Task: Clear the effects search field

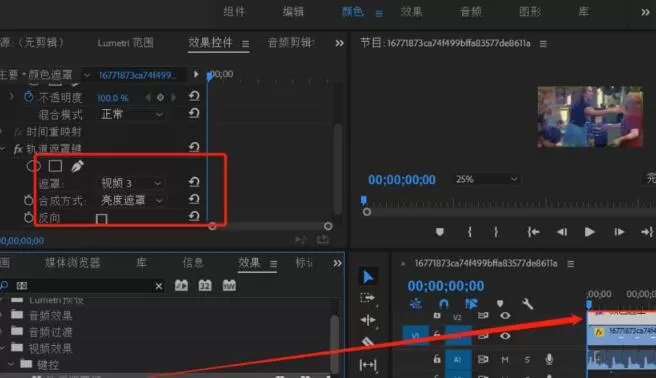Action: pos(159,286)
